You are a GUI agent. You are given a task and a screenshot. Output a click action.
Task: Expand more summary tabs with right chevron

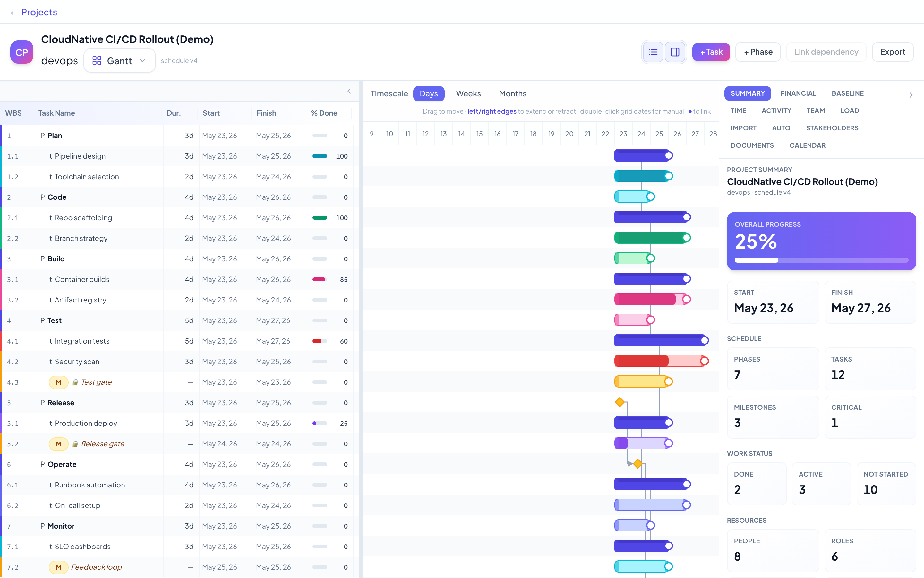point(911,95)
